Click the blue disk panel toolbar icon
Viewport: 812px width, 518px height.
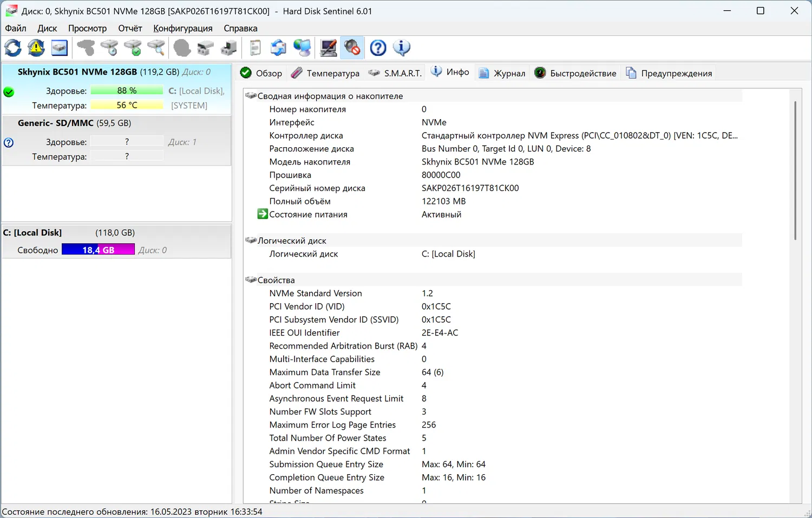(60, 48)
